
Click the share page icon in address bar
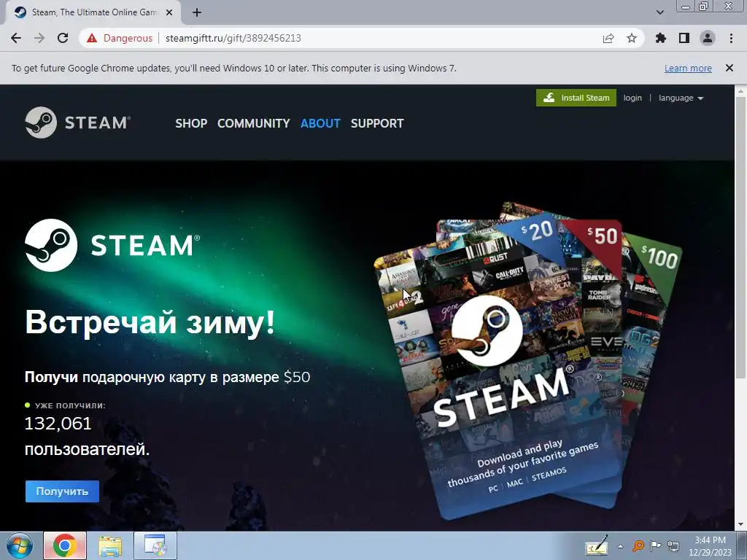608,38
